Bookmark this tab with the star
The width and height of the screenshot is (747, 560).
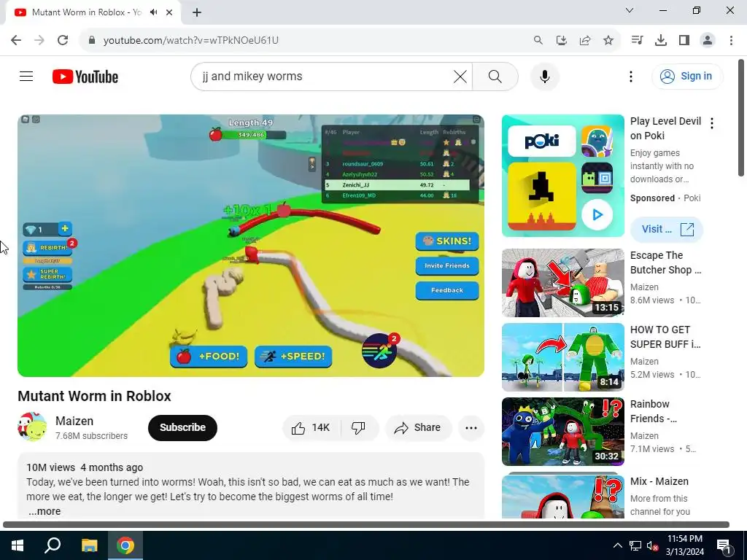click(x=608, y=40)
